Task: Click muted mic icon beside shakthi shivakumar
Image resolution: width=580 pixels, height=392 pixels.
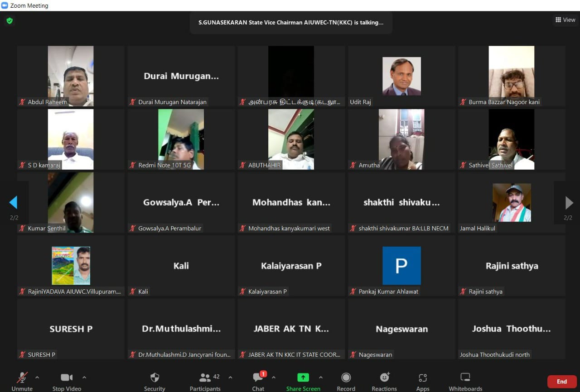Action: [353, 228]
